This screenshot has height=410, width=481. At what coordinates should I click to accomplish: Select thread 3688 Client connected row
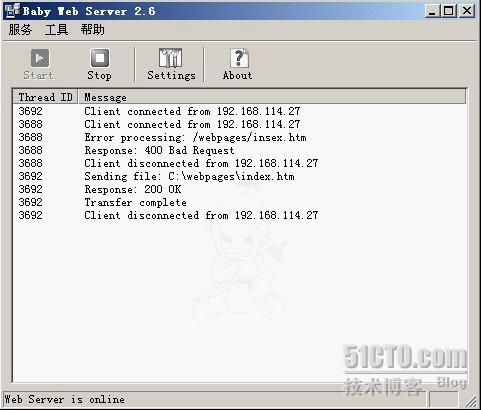pyautogui.click(x=239, y=124)
